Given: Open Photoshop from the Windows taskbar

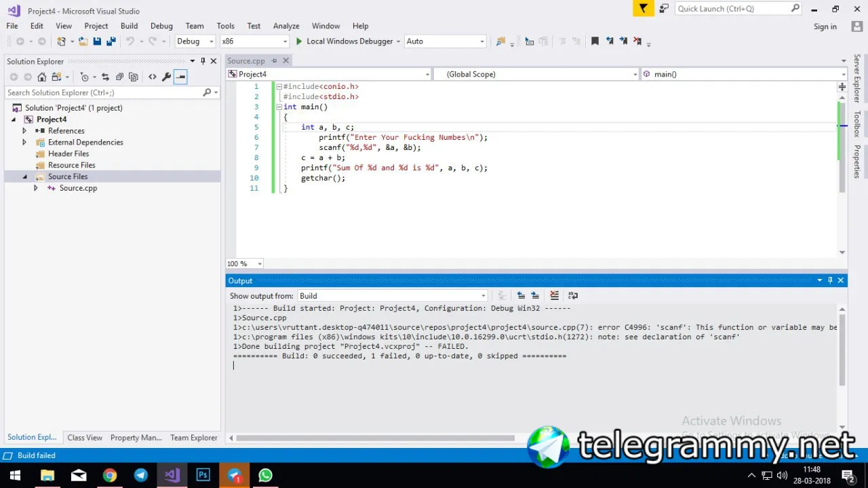Looking at the screenshot, I should coord(203,475).
